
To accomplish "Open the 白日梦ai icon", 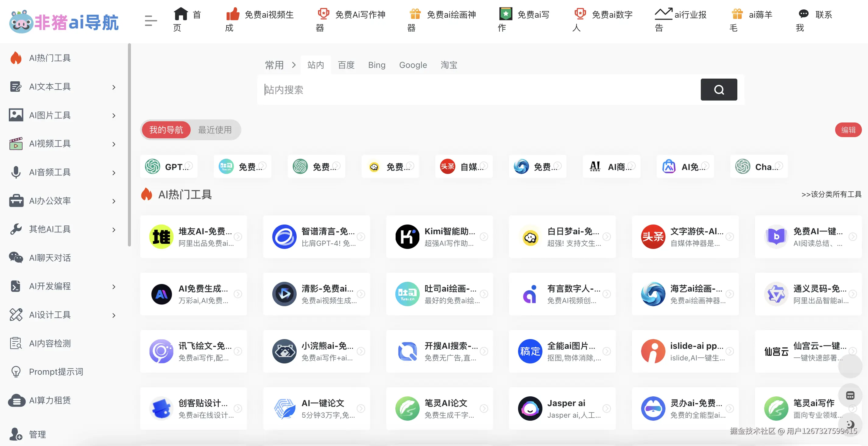I will pos(530,238).
